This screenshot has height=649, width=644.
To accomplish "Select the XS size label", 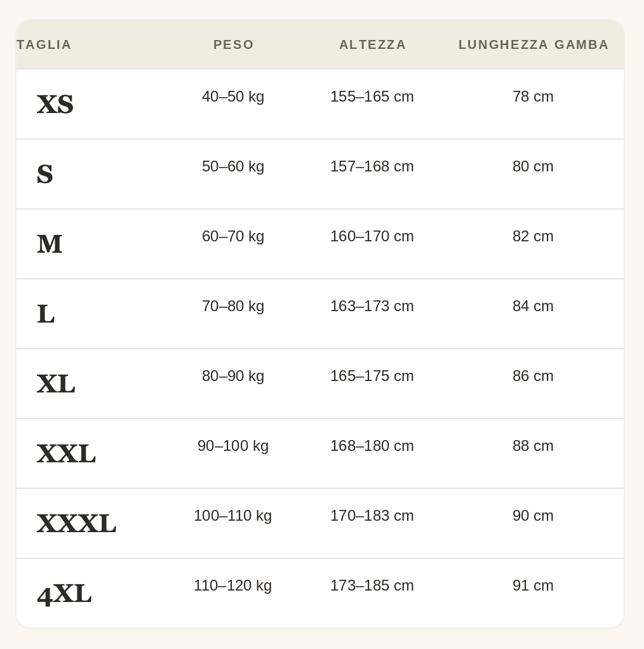I will [x=55, y=104].
